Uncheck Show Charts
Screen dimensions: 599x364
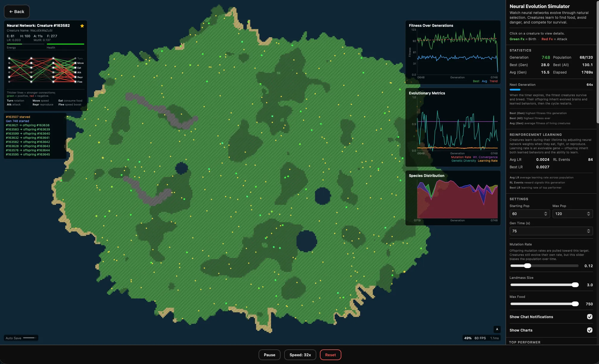click(x=590, y=330)
